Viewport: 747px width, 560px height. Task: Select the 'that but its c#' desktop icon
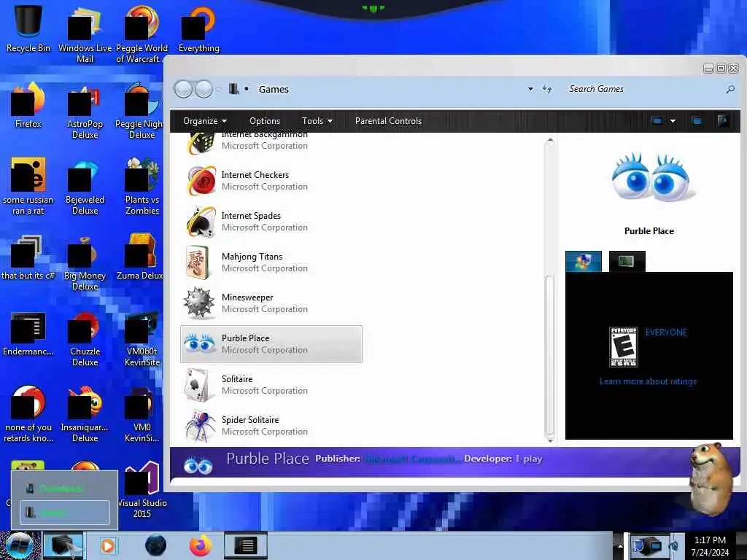(x=28, y=257)
